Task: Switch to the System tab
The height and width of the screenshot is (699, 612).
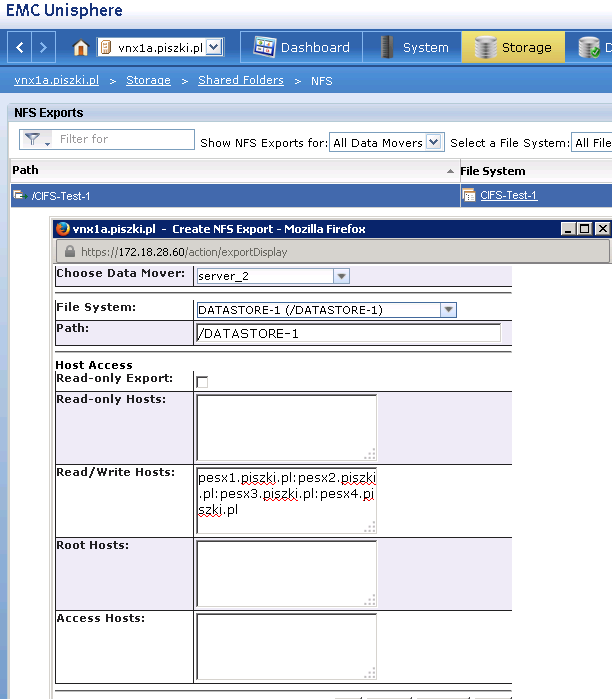Action: coord(412,47)
